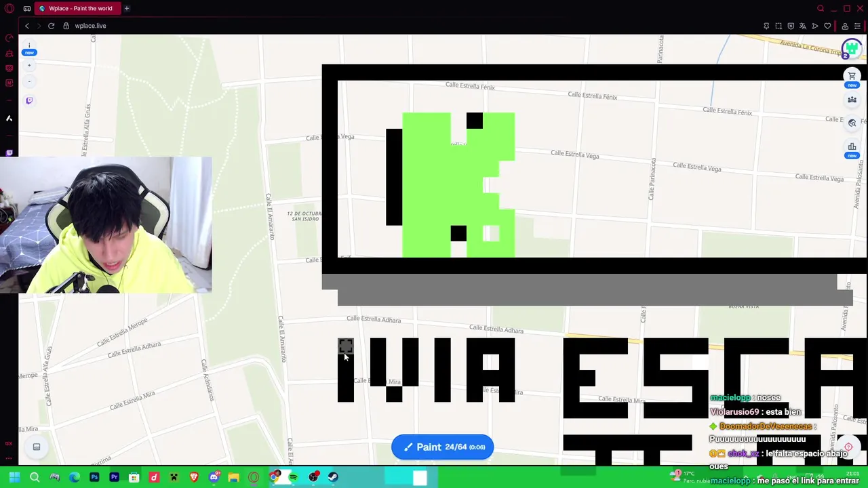Screen dimensions: 868x488
Task: Open the page translate icon
Action: pos(803,26)
